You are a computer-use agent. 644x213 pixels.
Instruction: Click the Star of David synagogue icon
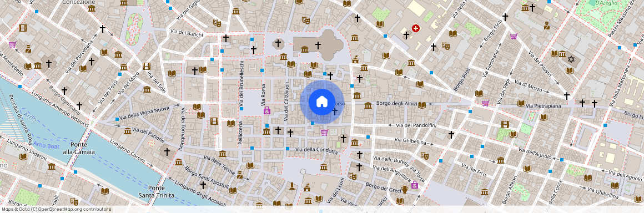571,59
